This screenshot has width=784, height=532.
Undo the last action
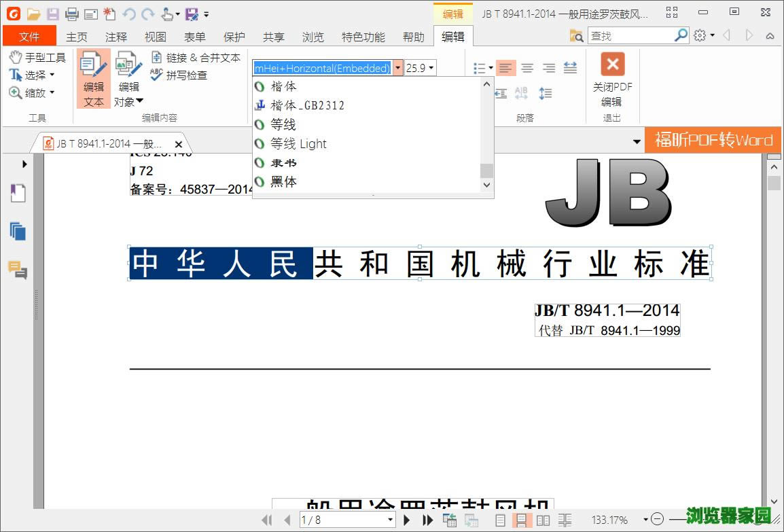click(129, 14)
